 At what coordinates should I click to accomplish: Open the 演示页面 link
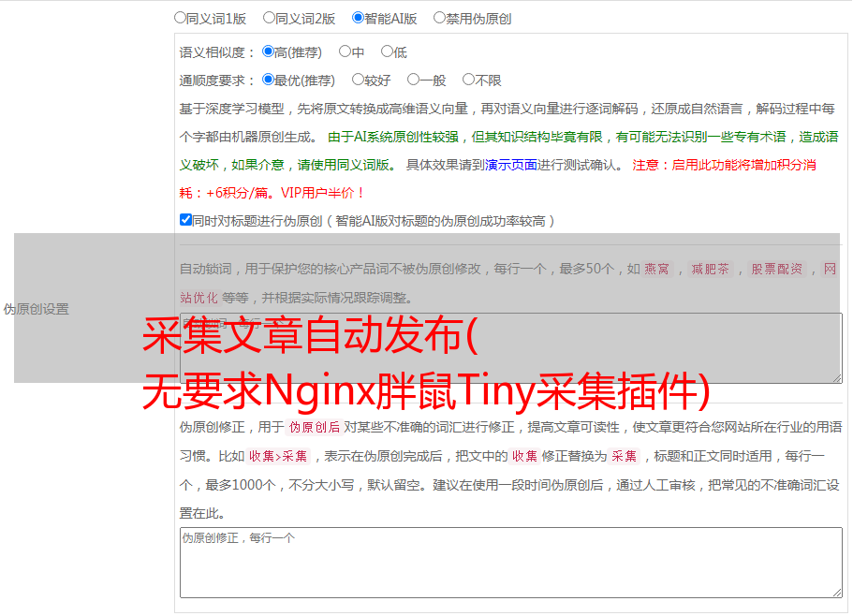coord(511,165)
